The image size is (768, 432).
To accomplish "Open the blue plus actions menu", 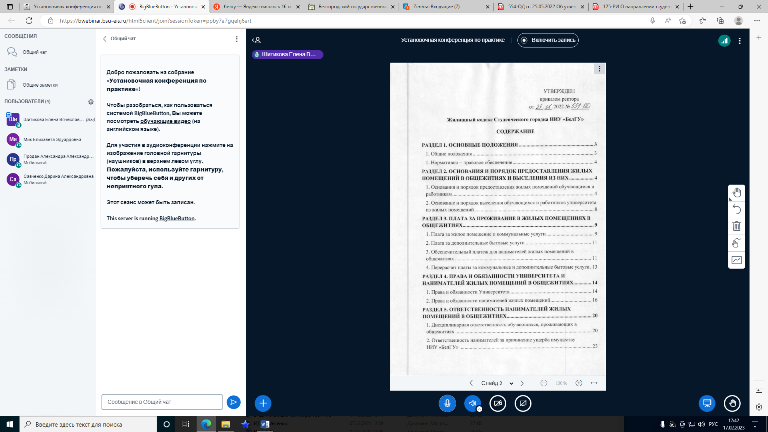I will 263,402.
